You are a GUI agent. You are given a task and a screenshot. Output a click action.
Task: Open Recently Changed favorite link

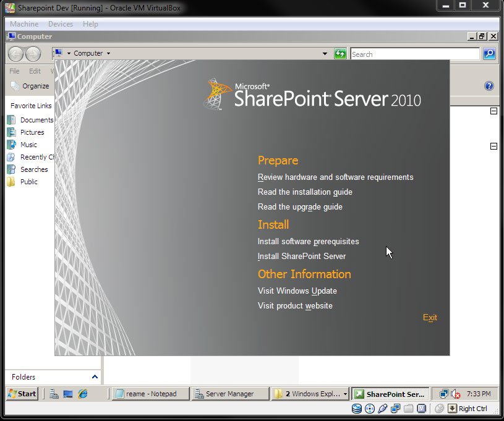coord(31,157)
